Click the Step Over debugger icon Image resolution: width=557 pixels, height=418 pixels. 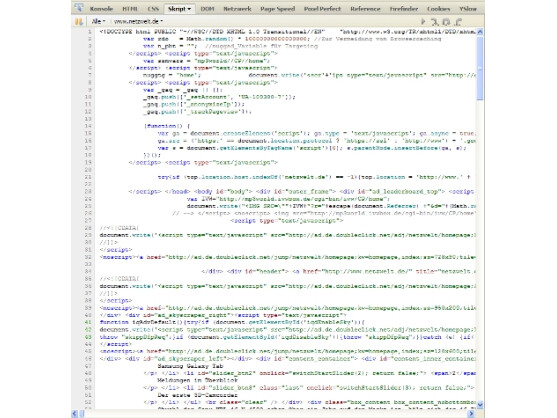coord(447,22)
